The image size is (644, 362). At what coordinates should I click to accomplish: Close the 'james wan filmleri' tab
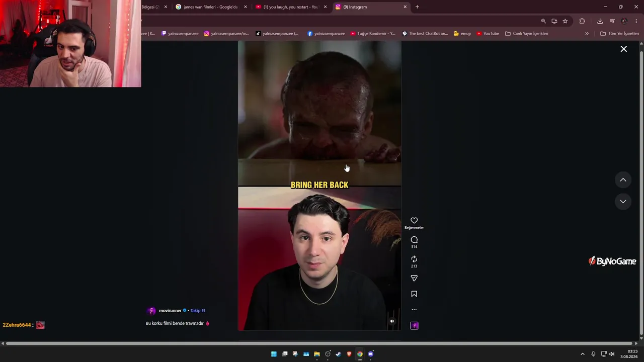246,7
